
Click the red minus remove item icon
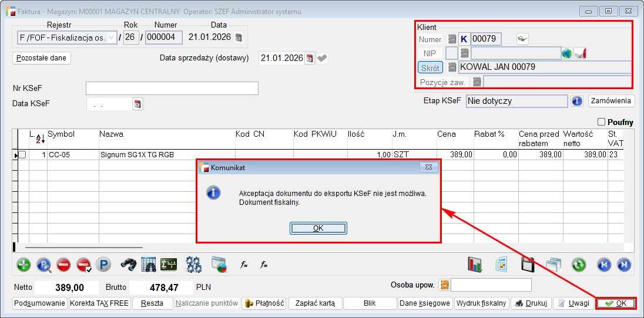tap(63, 265)
